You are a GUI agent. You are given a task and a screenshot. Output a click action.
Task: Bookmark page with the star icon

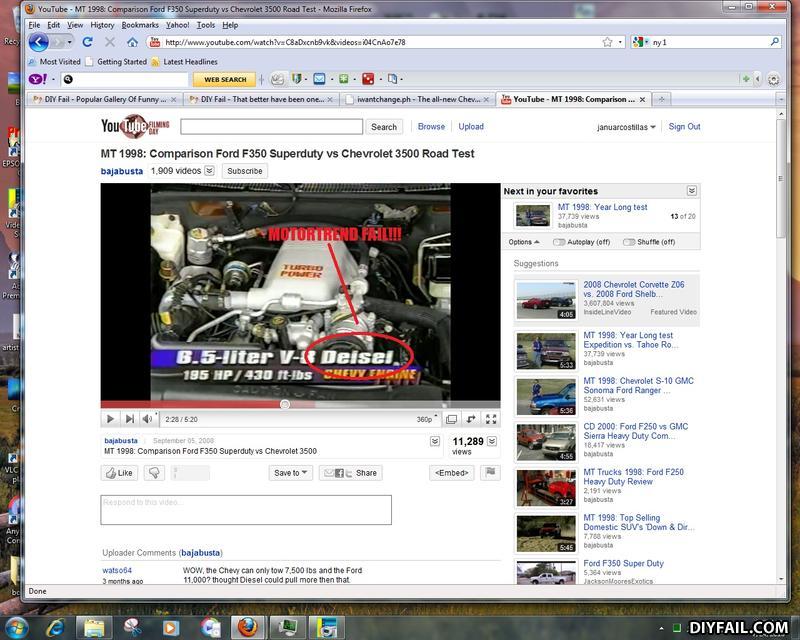click(x=607, y=42)
